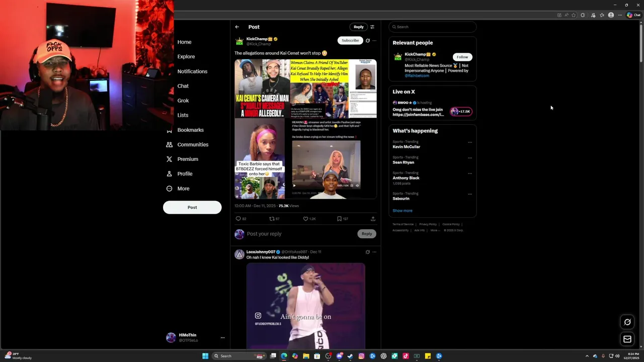644x362 pixels.
Task: Open the Toxic Barbie image thumbnail
Action: coord(260,159)
